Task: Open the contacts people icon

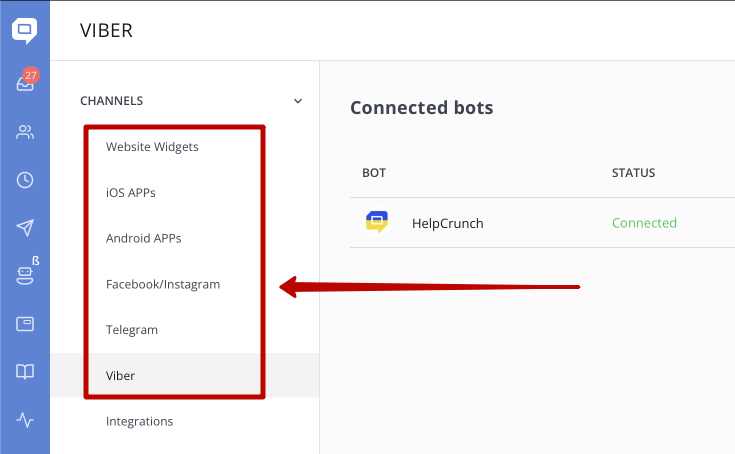Action: [25, 132]
